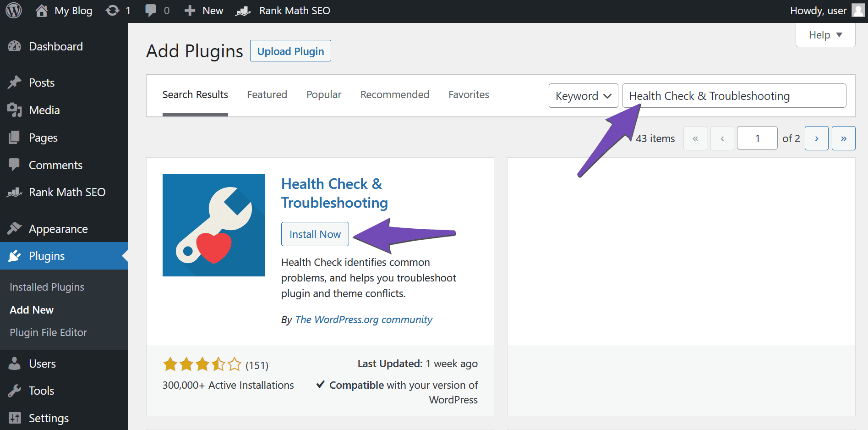Click the Rank Math SEO sidebar icon

pyautogui.click(x=15, y=192)
